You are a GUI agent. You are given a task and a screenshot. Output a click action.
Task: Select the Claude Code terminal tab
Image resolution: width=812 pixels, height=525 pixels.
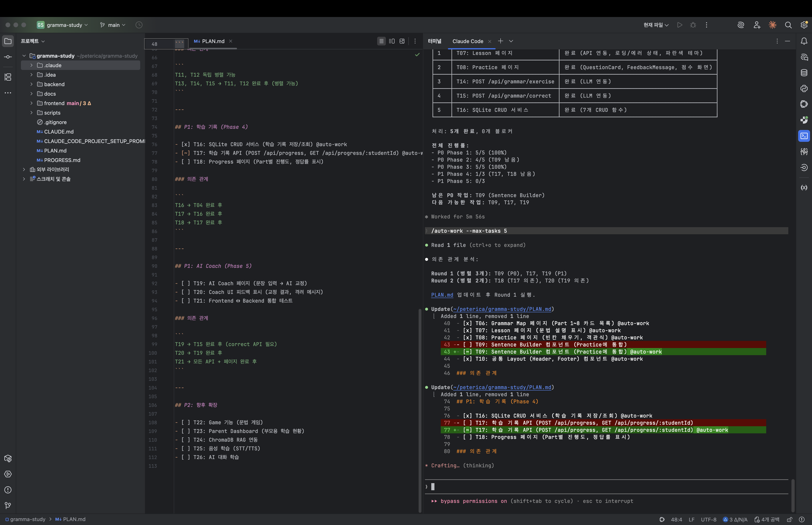467,41
